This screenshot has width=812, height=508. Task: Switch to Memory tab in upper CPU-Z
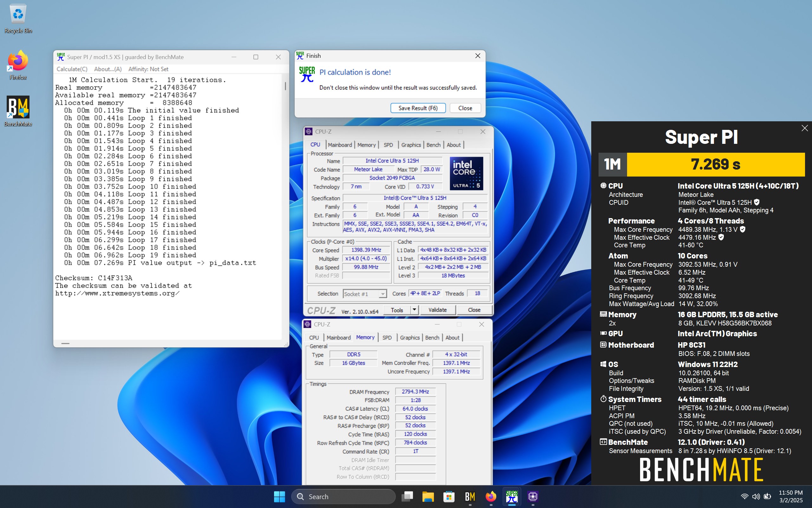(366, 145)
